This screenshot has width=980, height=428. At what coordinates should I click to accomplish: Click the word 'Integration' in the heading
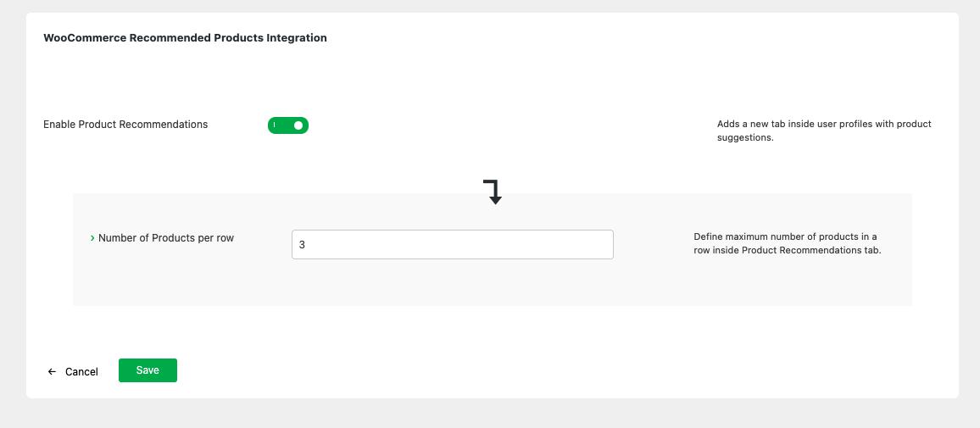[x=297, y=38]
